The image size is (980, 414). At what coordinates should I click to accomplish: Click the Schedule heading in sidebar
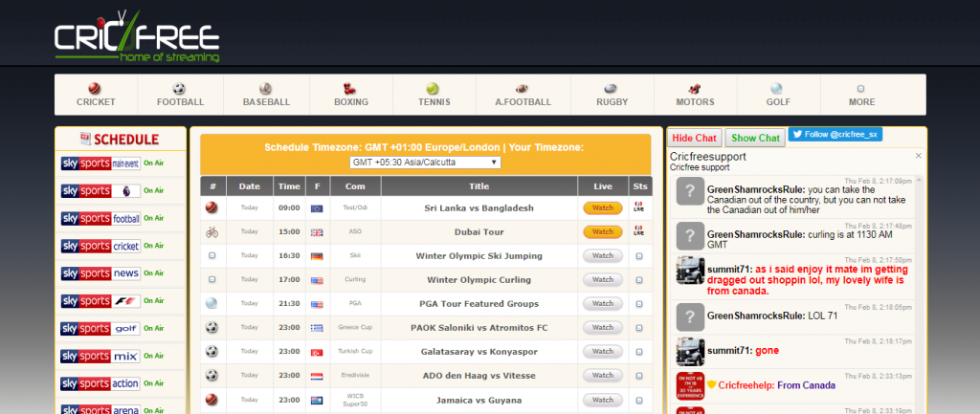[126, 139]
